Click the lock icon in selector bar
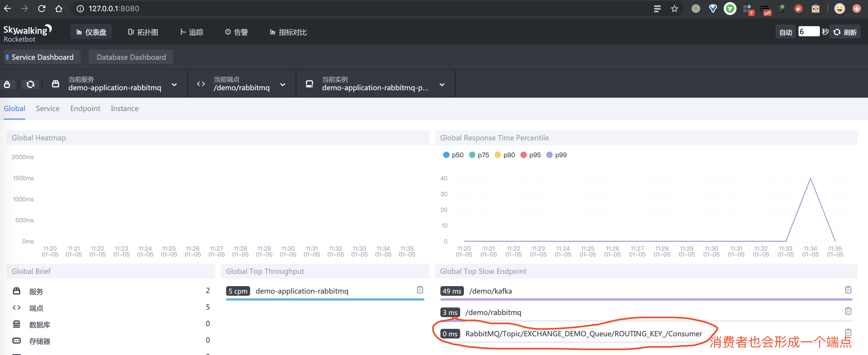The width and height of the screenshot is (868, 355). (7, 84)
